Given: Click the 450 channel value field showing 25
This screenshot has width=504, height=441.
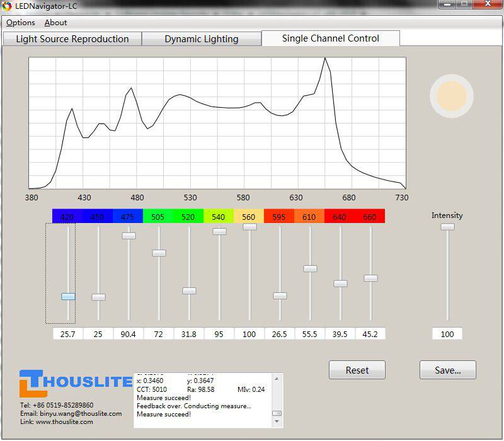Looking at the screenshot, I should (x=98, y=334).
